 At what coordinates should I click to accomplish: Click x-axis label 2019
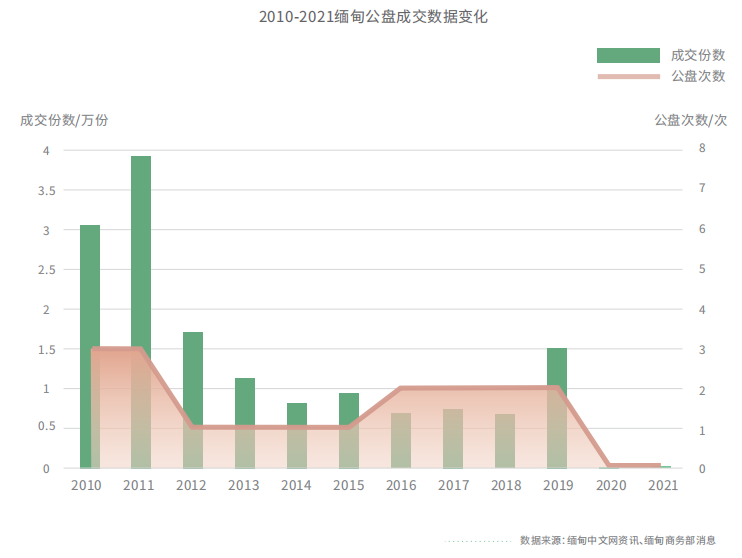tap(558, 486)
